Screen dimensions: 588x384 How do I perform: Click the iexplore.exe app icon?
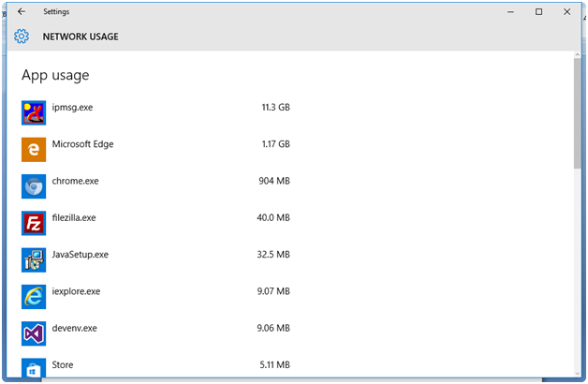[34, 296]
